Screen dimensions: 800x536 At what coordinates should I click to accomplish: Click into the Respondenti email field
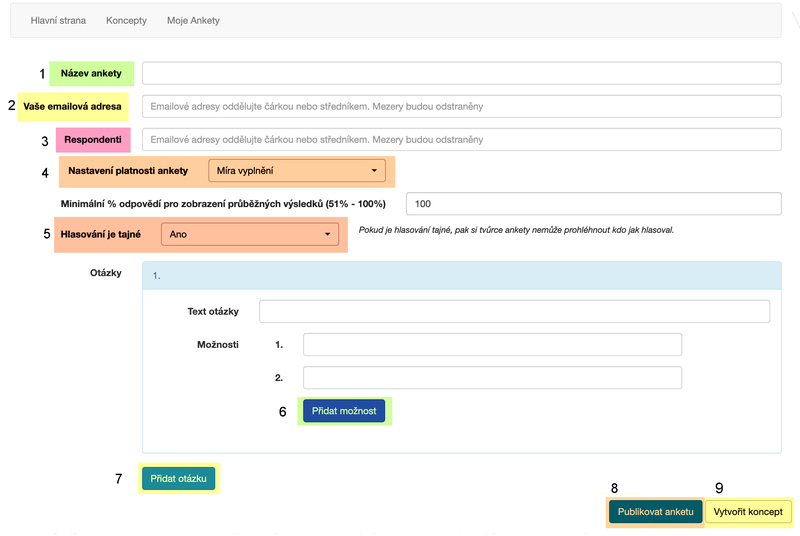coord(461,139)
